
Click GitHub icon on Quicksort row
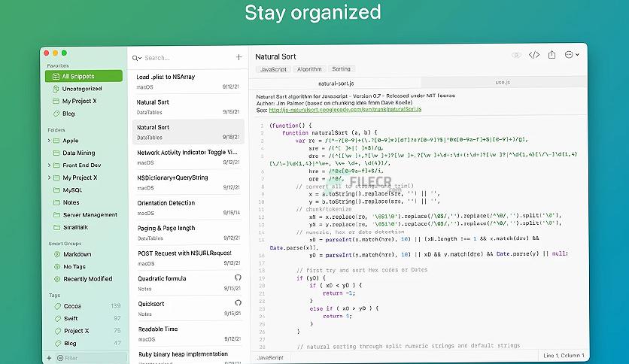click(x=238, y=302)
